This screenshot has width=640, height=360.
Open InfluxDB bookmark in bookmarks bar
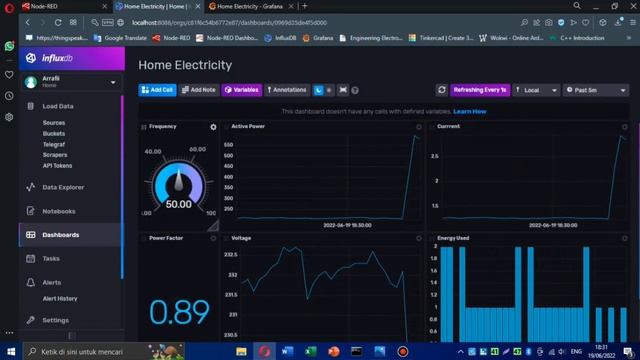[x=280, y=38]
